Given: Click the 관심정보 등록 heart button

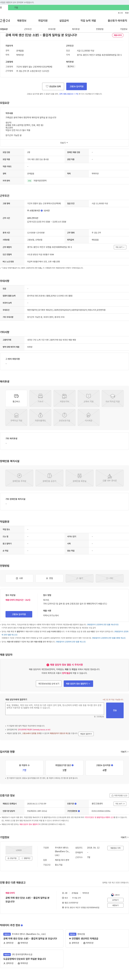Looking at the screenshot, I should (53, 86).
